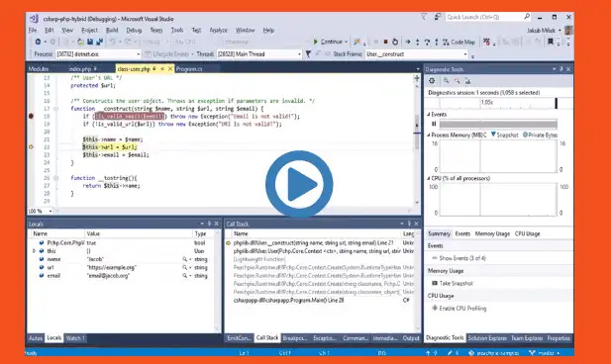The image size is (611, 364).
Task: Click the Restart debugging icon
Action: [x=395, y=42]
